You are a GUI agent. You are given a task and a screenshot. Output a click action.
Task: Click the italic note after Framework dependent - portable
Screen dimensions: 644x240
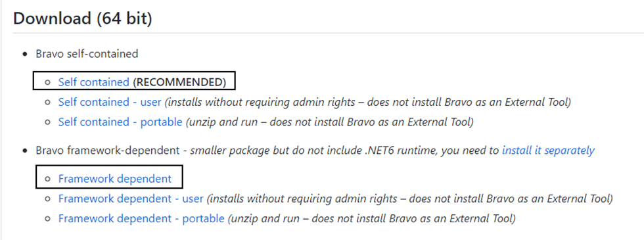tap(372, 218)
